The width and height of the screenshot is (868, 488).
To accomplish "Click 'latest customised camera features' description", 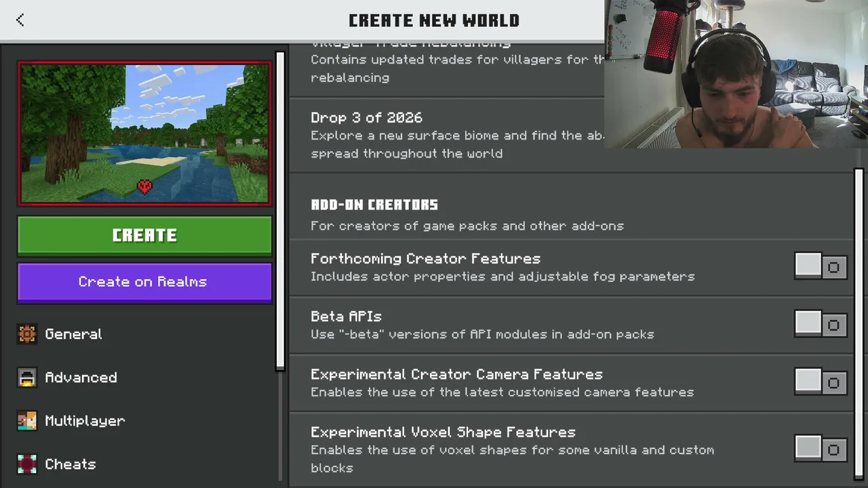I will coord(502,392).
